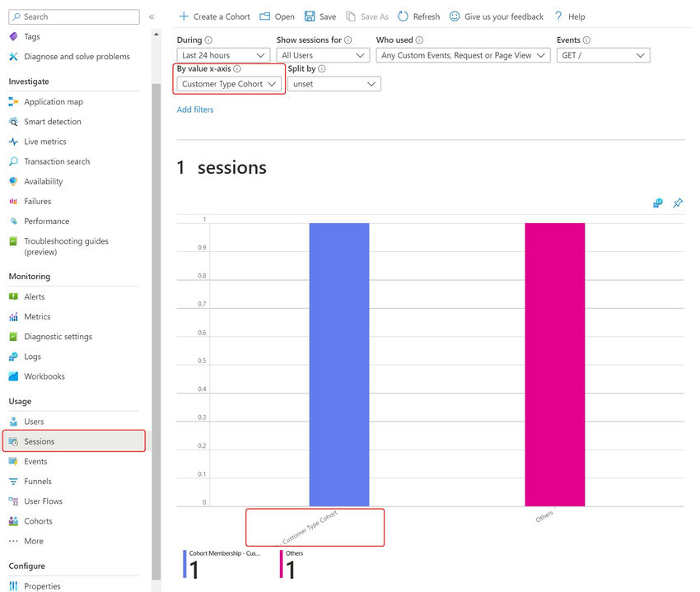The height and width of the screenshot is (592, 700).
Task: Click the Split by info icon
Action: (321, 69)
